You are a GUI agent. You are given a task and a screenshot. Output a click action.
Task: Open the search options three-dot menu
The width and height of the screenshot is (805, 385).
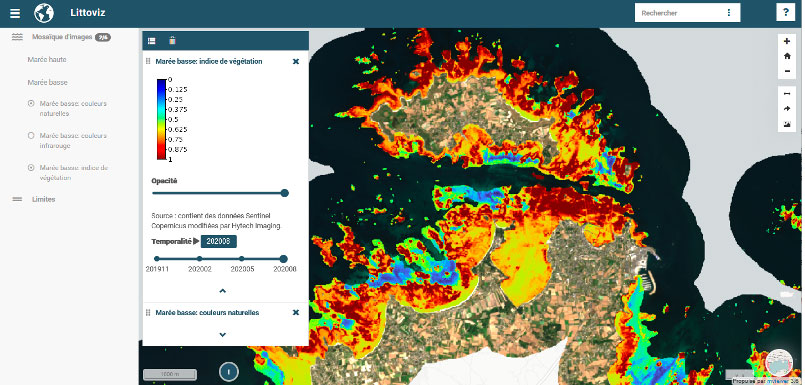click(x=729, y=13)
